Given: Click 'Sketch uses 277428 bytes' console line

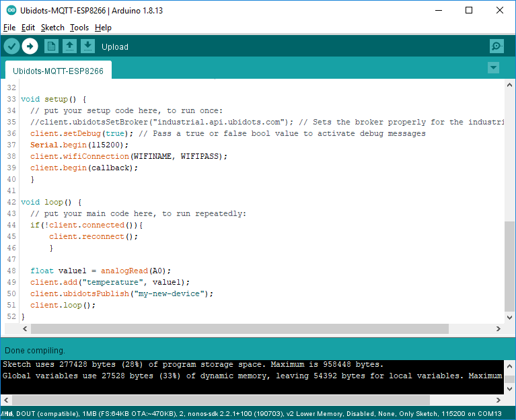Looking at the screenshot, I should 193,364.
